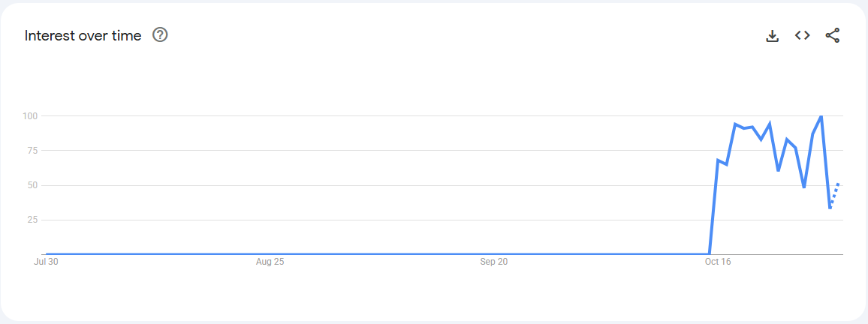Image resolution: width=868 pixels, height=324 pixels.
Task: Open the Interest over time help tooltip
Action: (x=160, y=35)
